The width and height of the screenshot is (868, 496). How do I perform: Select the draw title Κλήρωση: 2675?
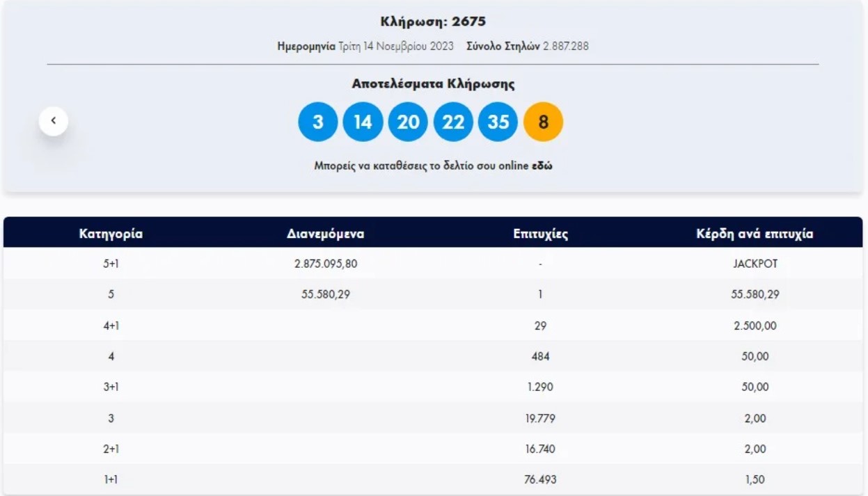(x=432, y=22)
